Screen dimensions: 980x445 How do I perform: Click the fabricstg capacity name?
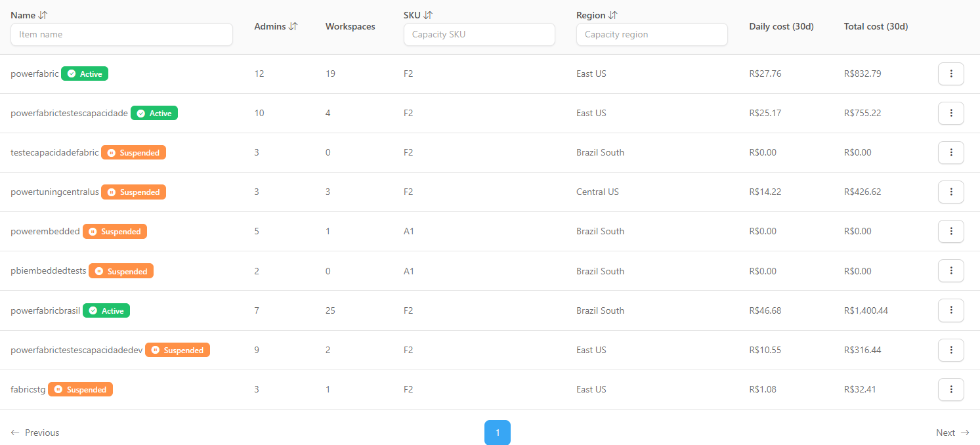click(28, 389)
